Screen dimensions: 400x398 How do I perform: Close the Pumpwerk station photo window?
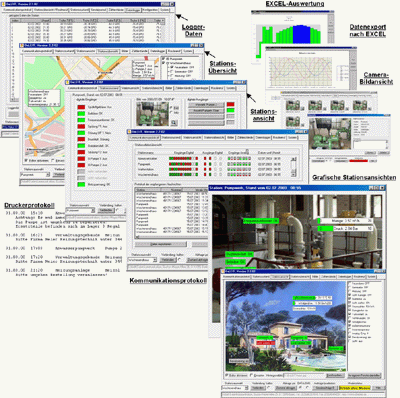click(x=382, y=188)
